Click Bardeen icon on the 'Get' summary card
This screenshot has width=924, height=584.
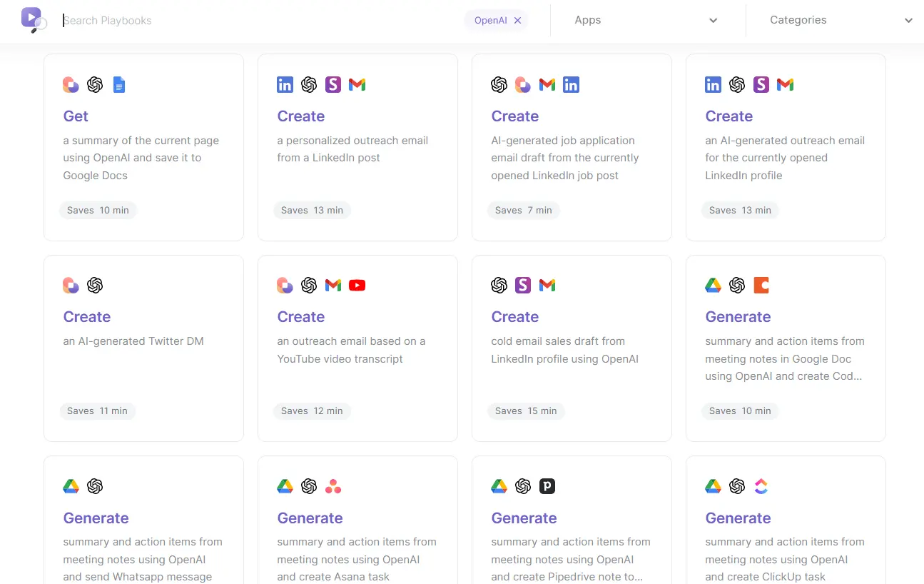click(71, 85)
